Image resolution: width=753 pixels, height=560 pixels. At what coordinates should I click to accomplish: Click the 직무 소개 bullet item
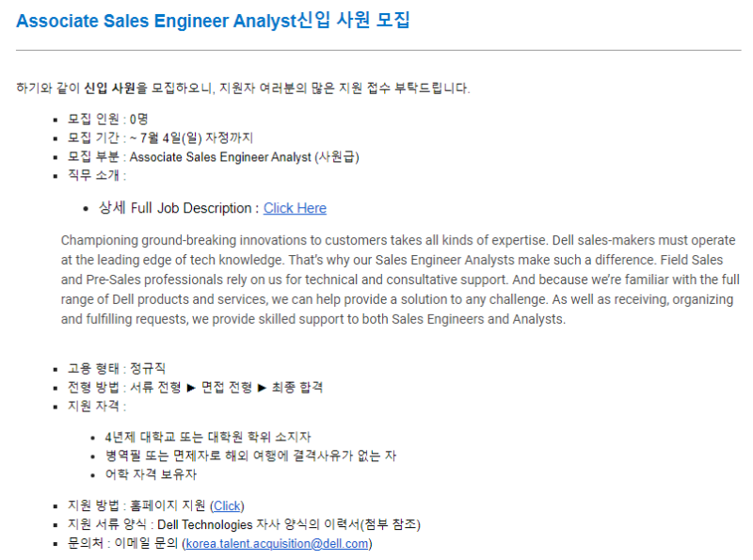click(97, 175)
